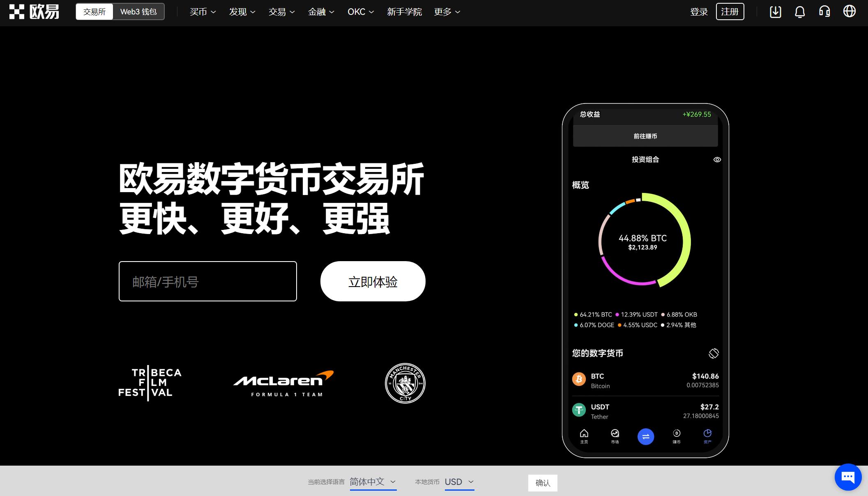Expand the 更多 more options dropdown
The image size is (868, 496).
pos(447,12)
